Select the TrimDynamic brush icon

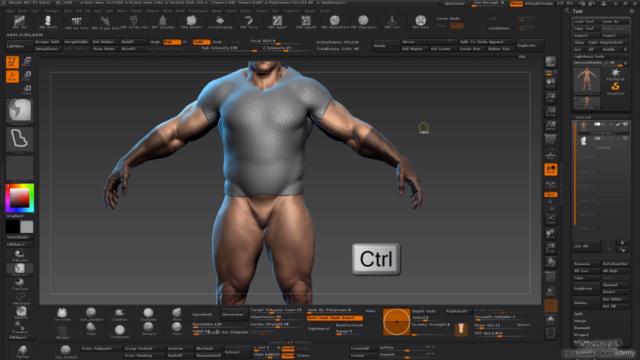click(x=120, y=331)
